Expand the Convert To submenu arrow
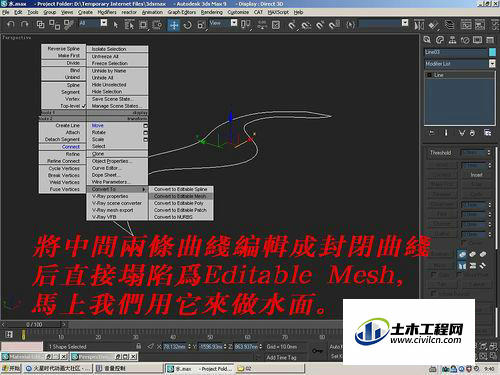500x375 pixels. [144, 189]
